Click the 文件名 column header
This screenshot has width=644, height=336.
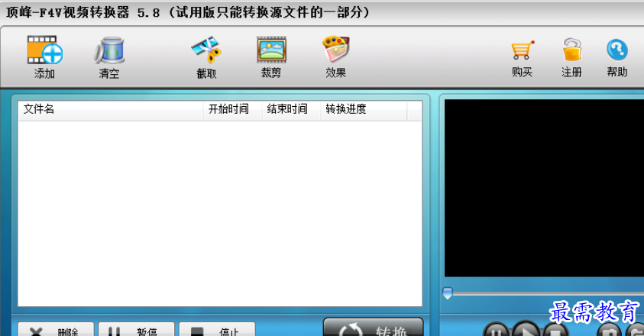pyautogui.click(x=111, y=109)
